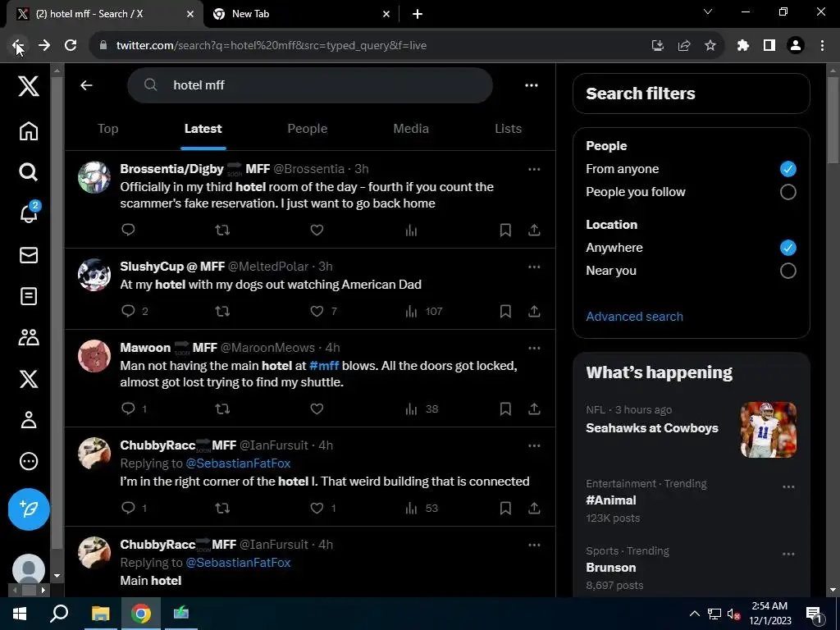
Task: Share SlushyCup's post
Action: pos(534,311)
